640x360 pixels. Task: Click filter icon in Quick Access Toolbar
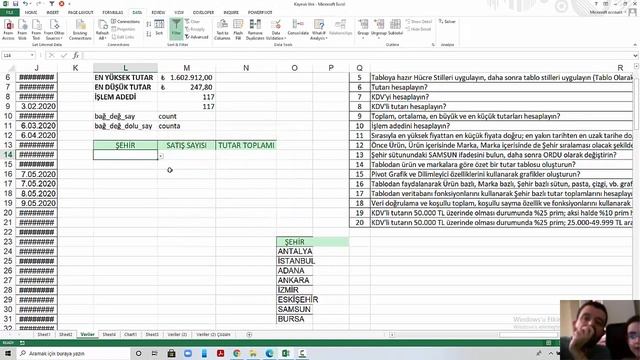coord(52,4)
